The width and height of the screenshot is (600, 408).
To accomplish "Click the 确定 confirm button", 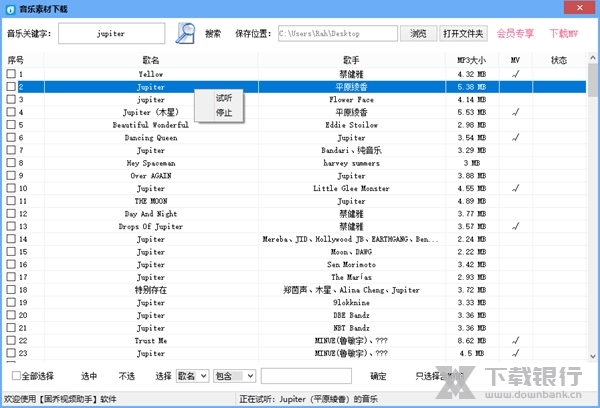I will point(378,376).
